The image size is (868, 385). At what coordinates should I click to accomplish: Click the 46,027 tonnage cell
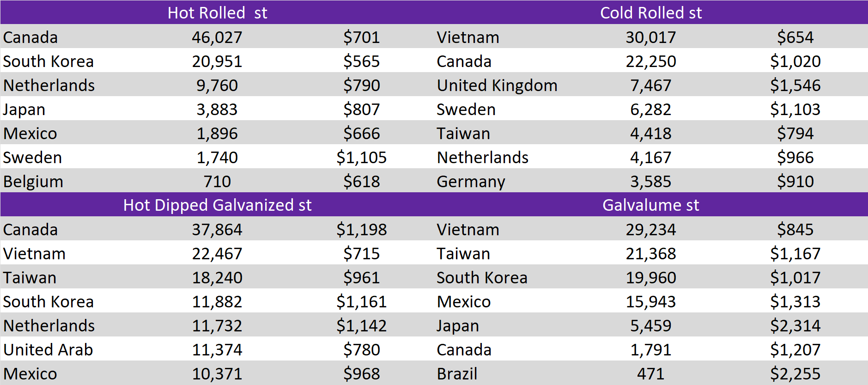point(217,37)
